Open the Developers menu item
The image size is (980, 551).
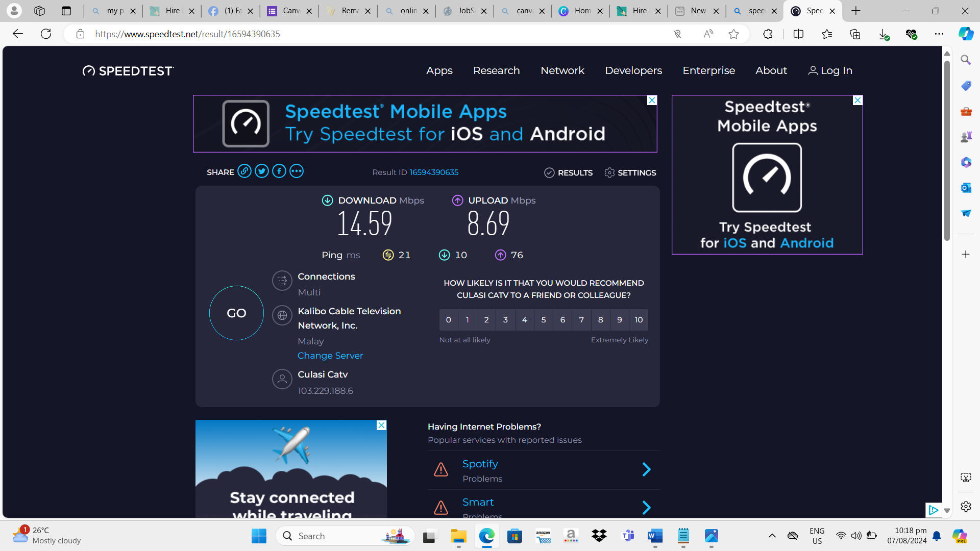point(633,71)
